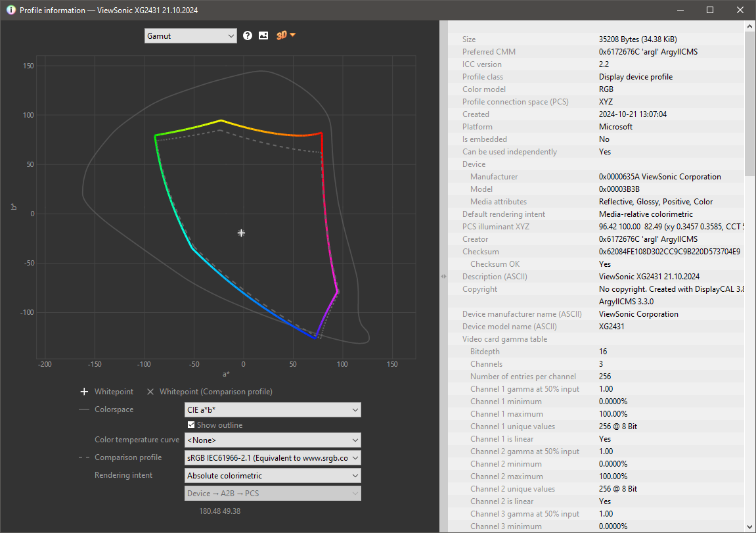Click the Video card gamma table entry
Image resolution: width=756 pixels, height=533 pixels.
504,339
